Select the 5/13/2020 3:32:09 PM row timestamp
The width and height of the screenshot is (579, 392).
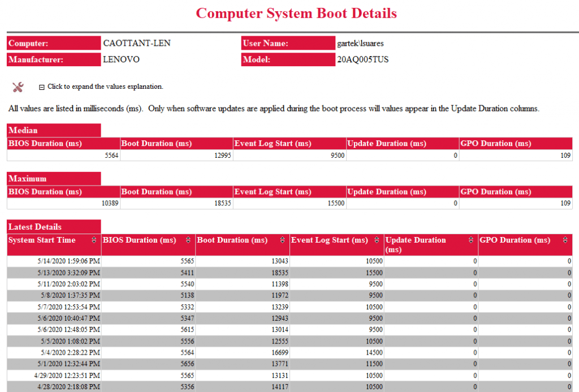click(68, 273)
